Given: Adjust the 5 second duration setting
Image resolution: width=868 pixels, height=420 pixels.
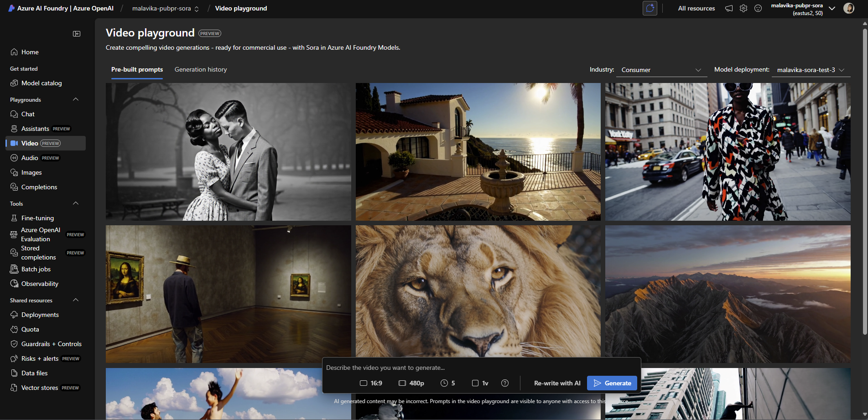Looking at the screenshot, I should pos(447,383).
